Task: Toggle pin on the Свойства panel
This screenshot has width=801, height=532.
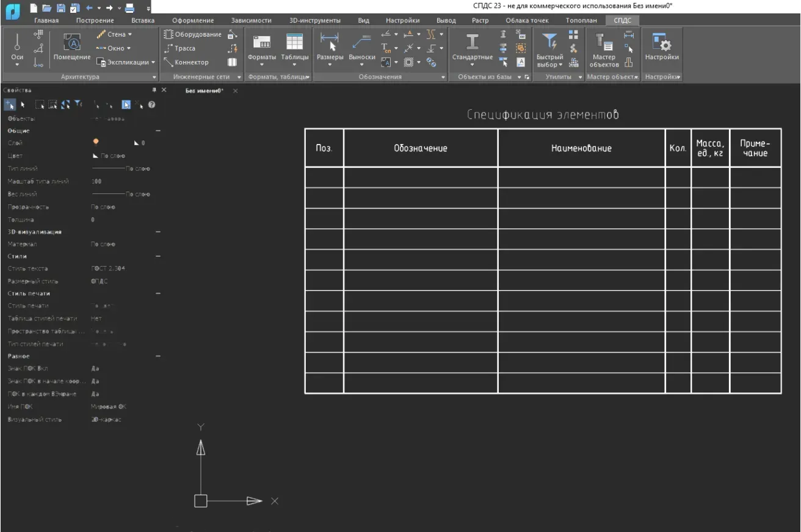Action: (154, 90)
